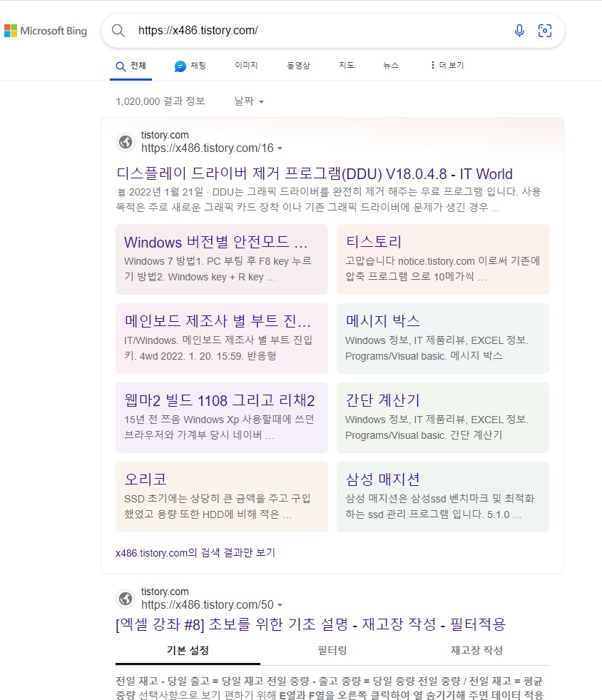Select the 전체 search tab
The image size is (602, 700).
131,66
